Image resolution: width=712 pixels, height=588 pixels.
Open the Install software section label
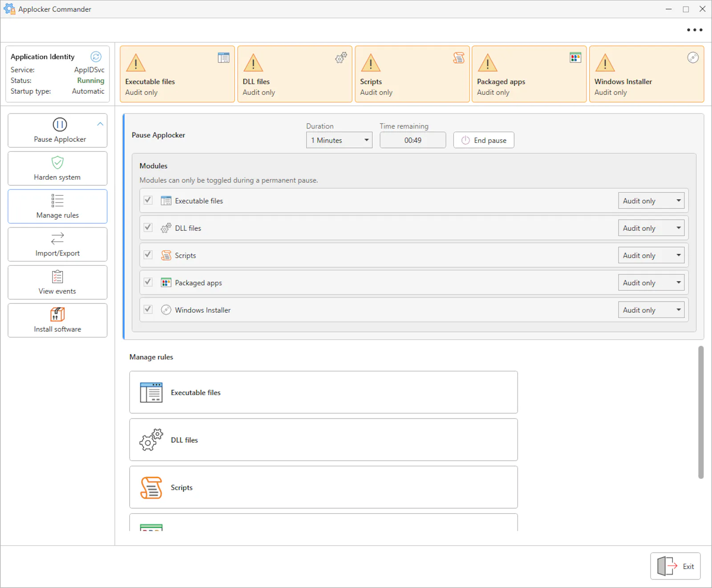pos(57,329)
